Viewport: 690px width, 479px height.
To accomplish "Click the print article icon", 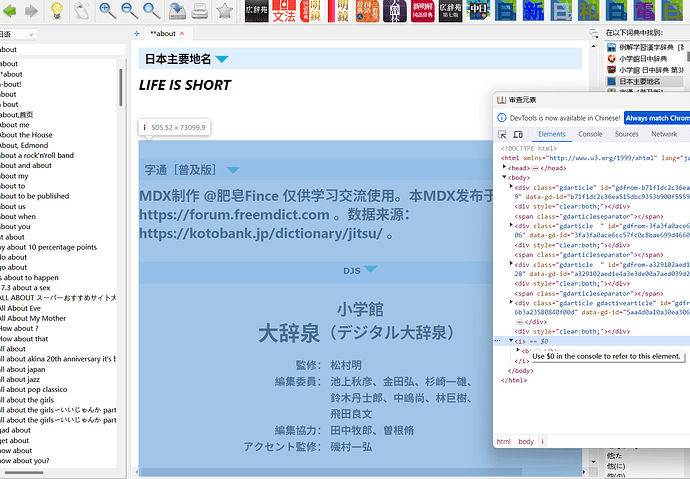I will pos(200,11).
